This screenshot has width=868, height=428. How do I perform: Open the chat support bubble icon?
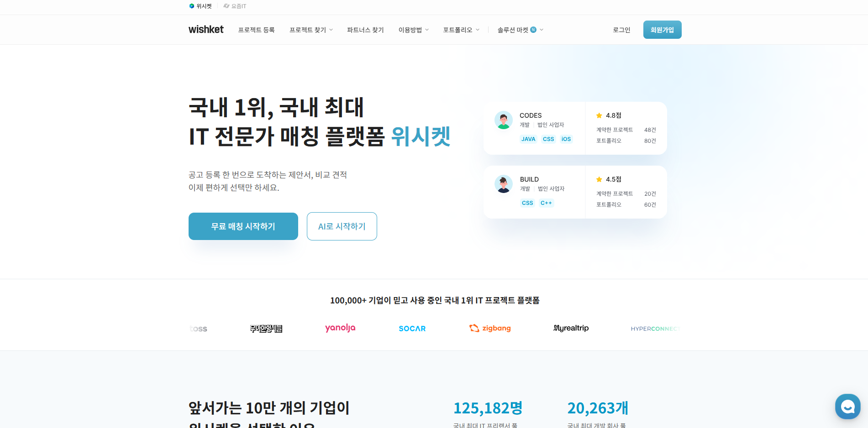847,406
